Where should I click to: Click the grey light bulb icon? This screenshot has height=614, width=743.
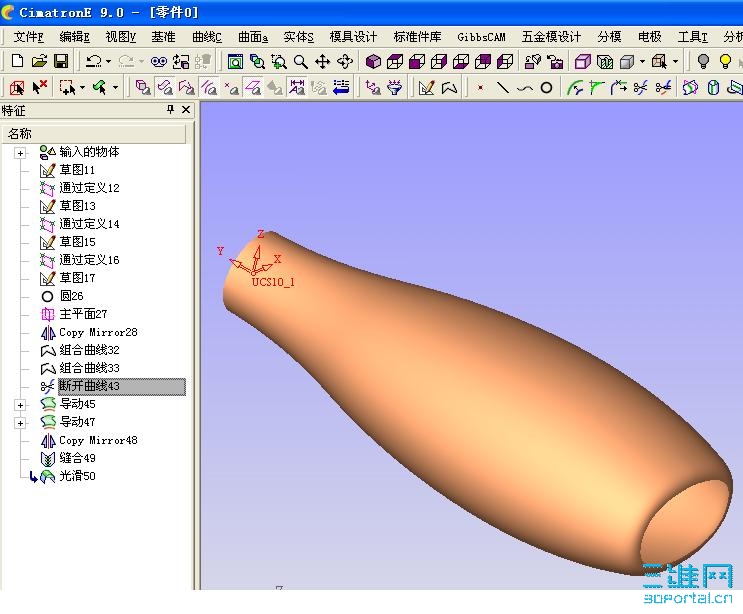coord(703,61)
